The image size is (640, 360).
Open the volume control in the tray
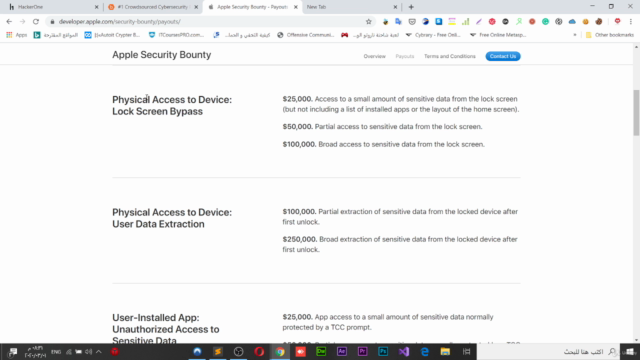pos(88,352)
